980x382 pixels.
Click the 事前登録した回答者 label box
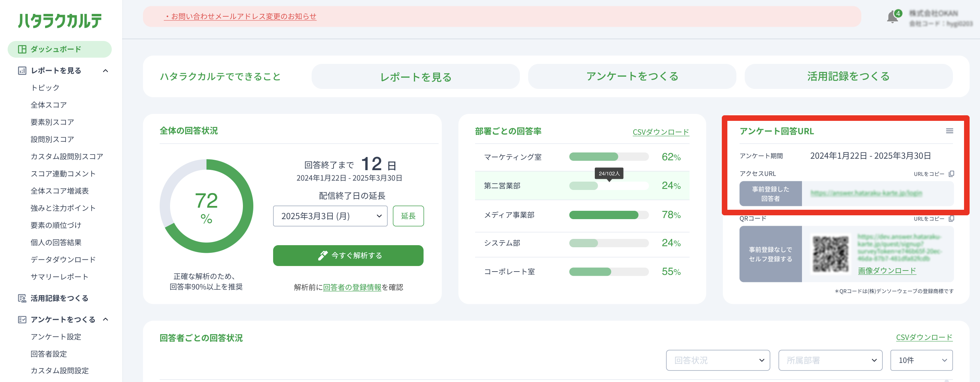coord(770,194)
